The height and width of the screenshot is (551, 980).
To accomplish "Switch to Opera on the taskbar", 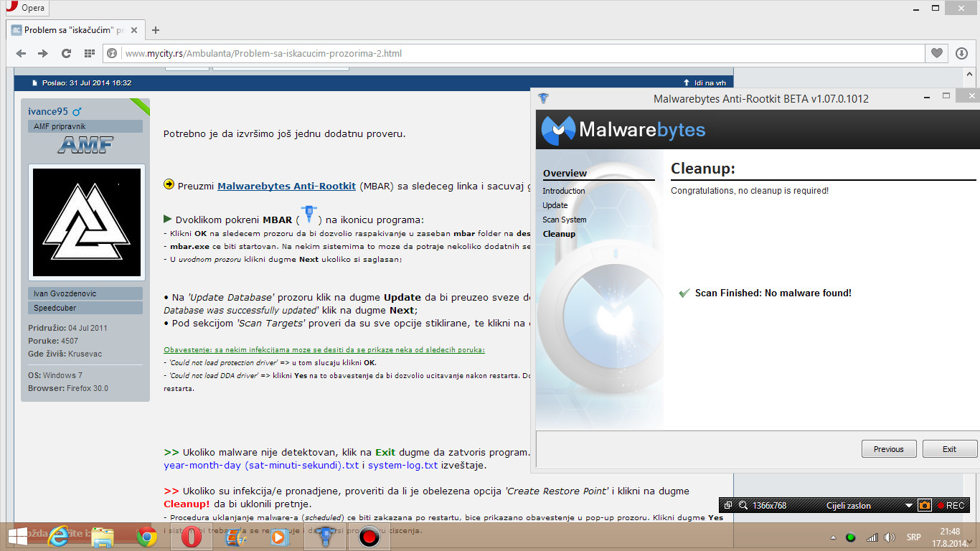I will pos(192,536).
